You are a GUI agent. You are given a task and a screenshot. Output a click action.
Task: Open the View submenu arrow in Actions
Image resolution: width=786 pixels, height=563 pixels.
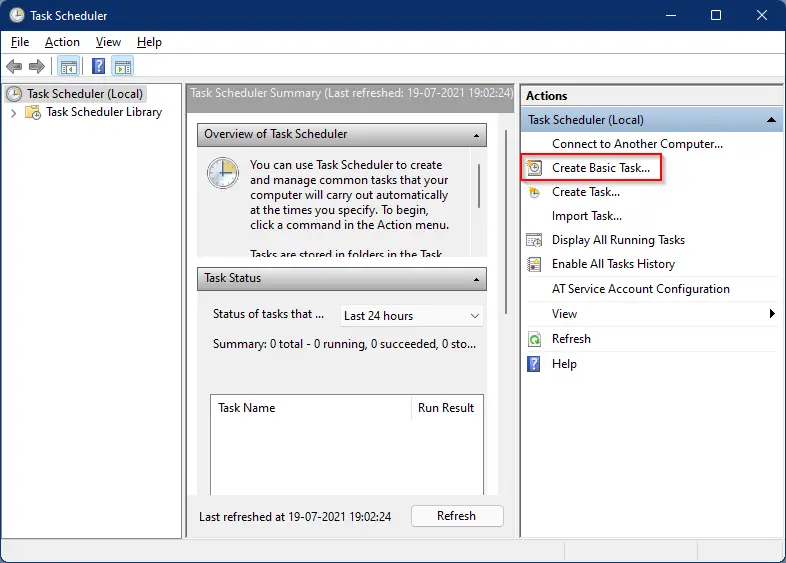pos(772,314)
